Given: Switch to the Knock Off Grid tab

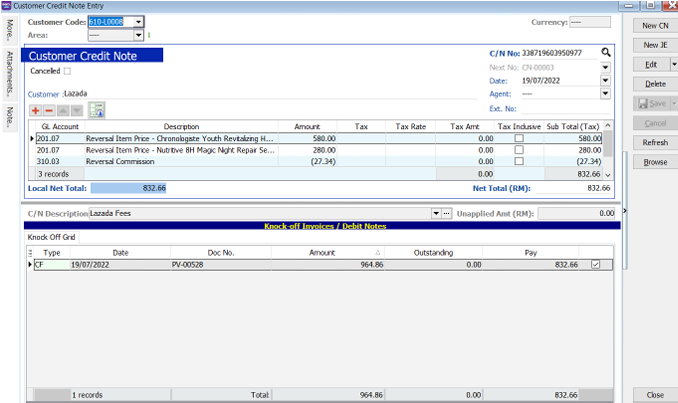Looking at the screenshot, I should pos(52,237).
